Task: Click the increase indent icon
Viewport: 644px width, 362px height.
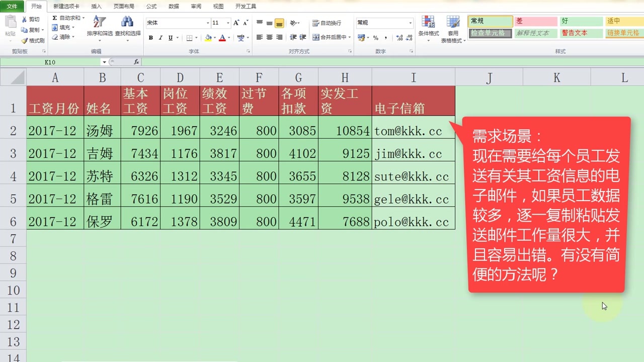Action: point(303,37)
